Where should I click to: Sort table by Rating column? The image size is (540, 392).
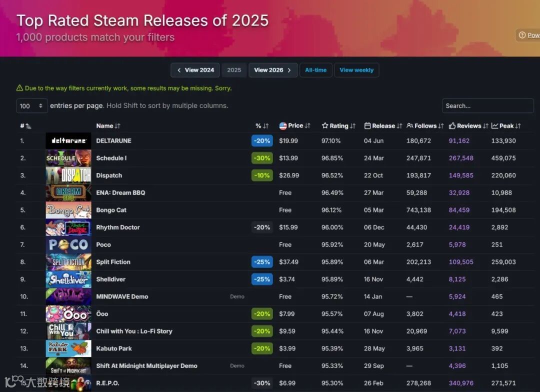338,125
